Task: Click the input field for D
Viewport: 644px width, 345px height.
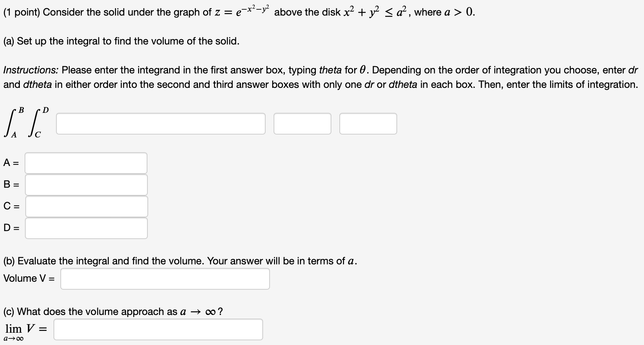Action: pos(86,228)
